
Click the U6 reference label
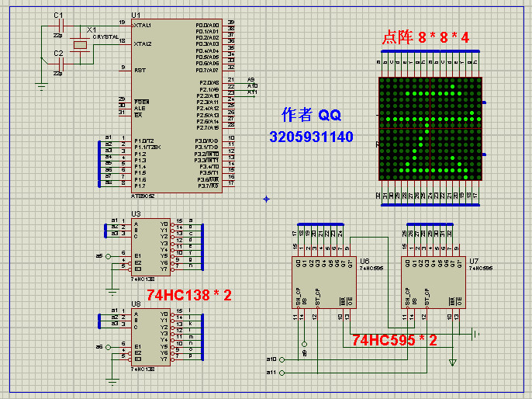point(364,261)
